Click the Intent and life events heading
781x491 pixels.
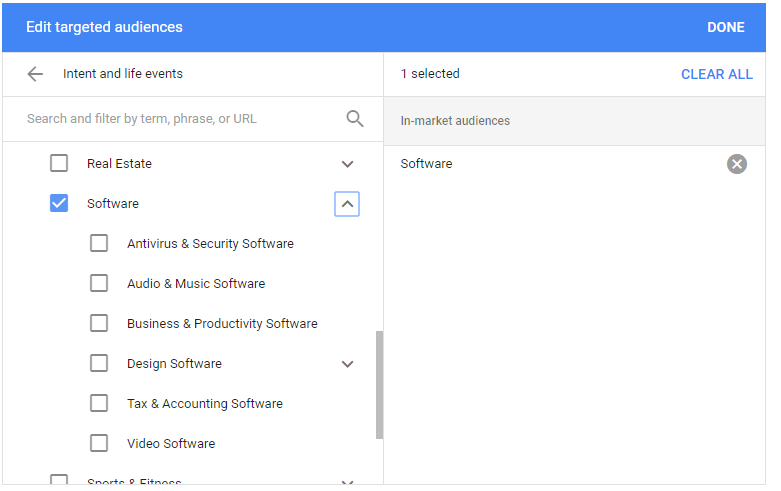[x=123, y=74]
